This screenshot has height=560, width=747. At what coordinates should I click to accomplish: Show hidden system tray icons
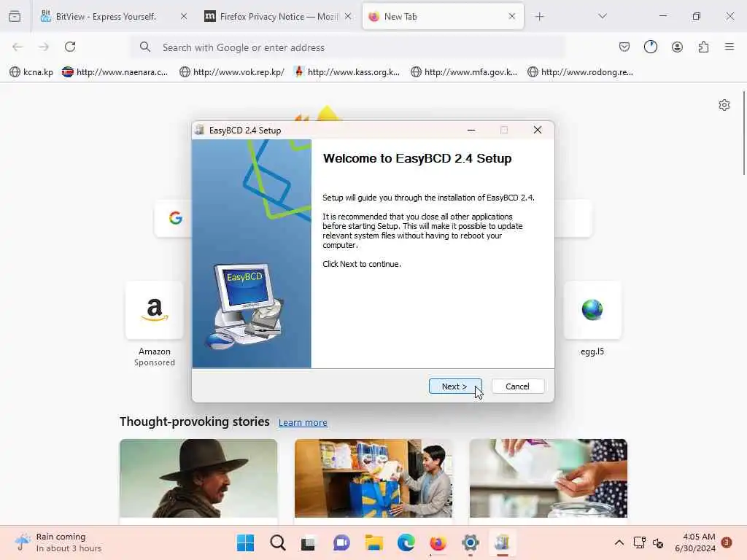[619, 542]
